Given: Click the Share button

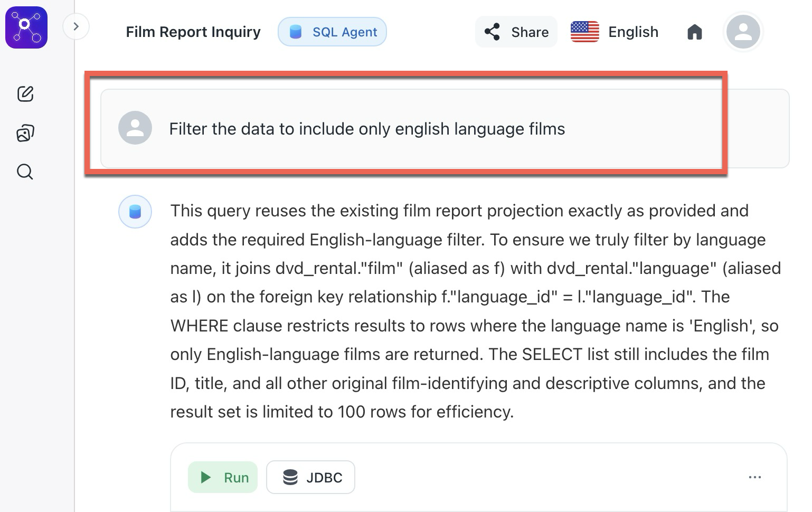Looking at the screenshot, I should coord(516,32).
